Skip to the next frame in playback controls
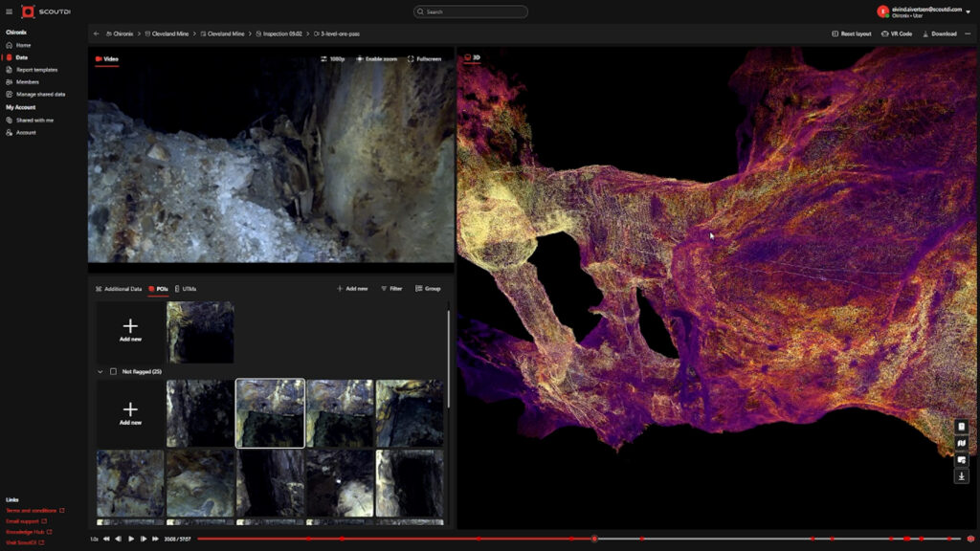The image size is (980, 551). (144, 539)
